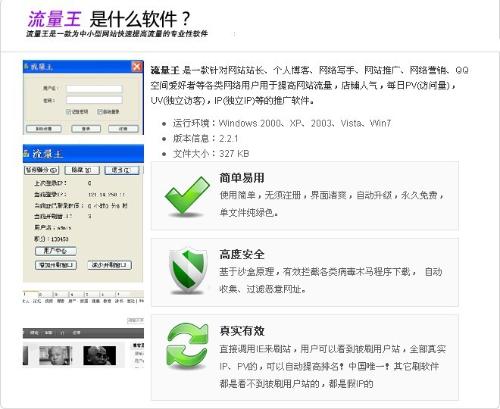
Task: Click the green shield icon beside 高度安全
Action: 188,271
